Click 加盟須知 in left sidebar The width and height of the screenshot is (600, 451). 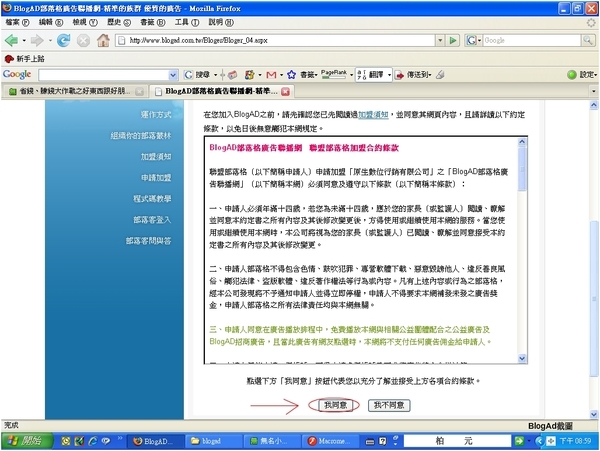tap(156, 156)
